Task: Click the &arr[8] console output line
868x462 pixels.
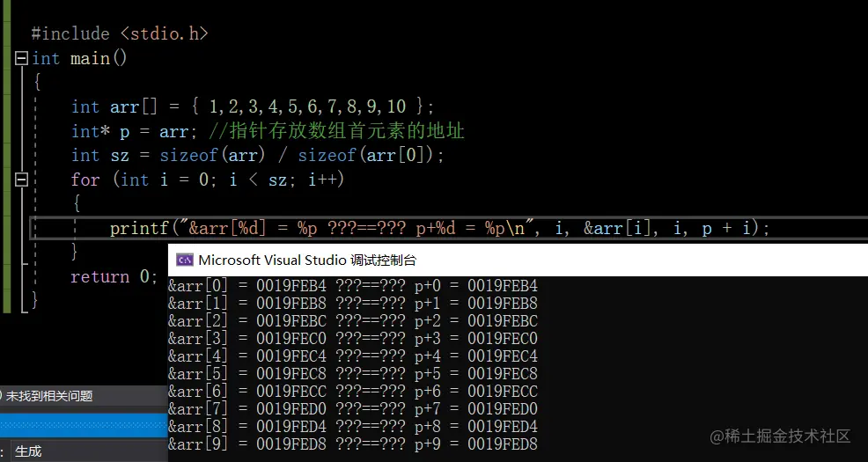Action: [353, 427]
